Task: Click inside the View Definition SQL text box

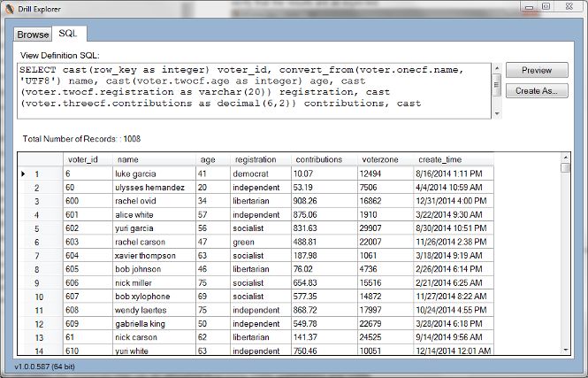Action: click(x=255, y=91)
